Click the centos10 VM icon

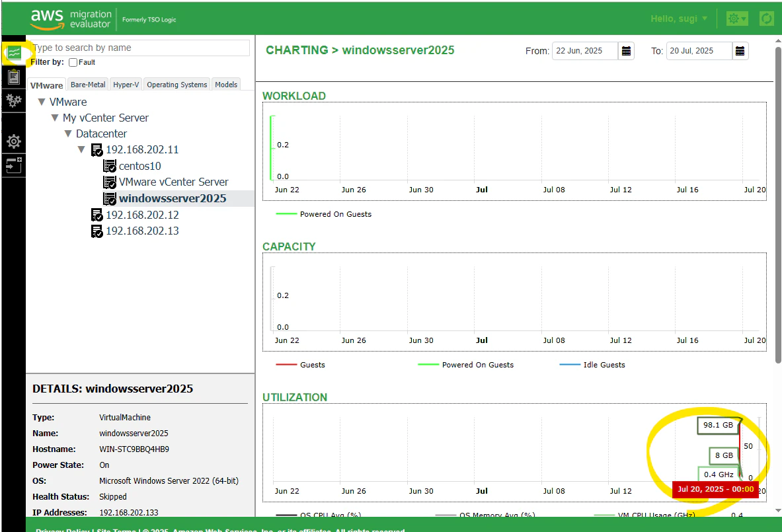[x=109, y=166]
